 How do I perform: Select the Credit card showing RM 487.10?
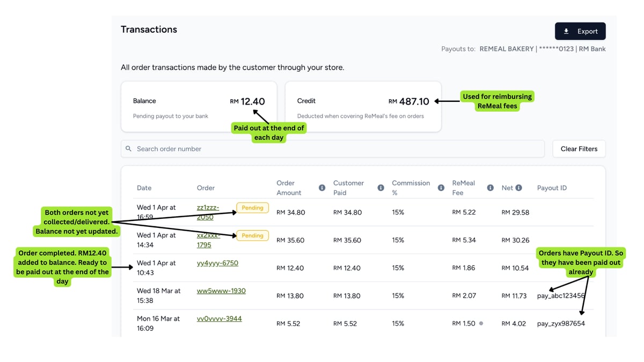point(363,106)
